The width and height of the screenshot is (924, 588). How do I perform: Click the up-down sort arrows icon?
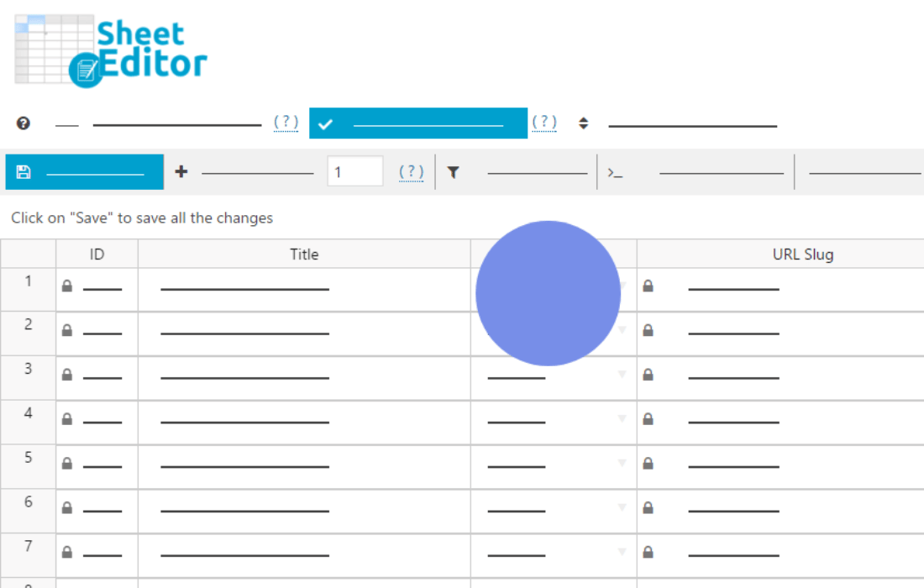[584, 123]
